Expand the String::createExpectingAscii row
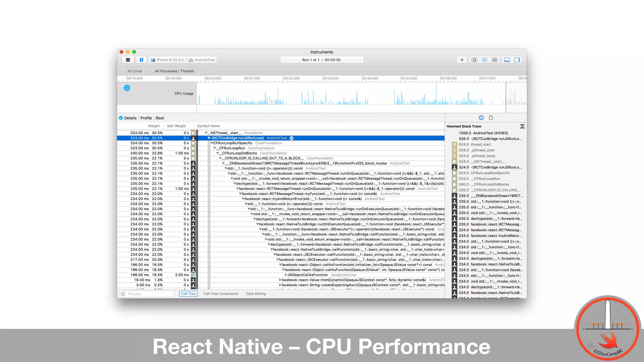 point(280,285)
